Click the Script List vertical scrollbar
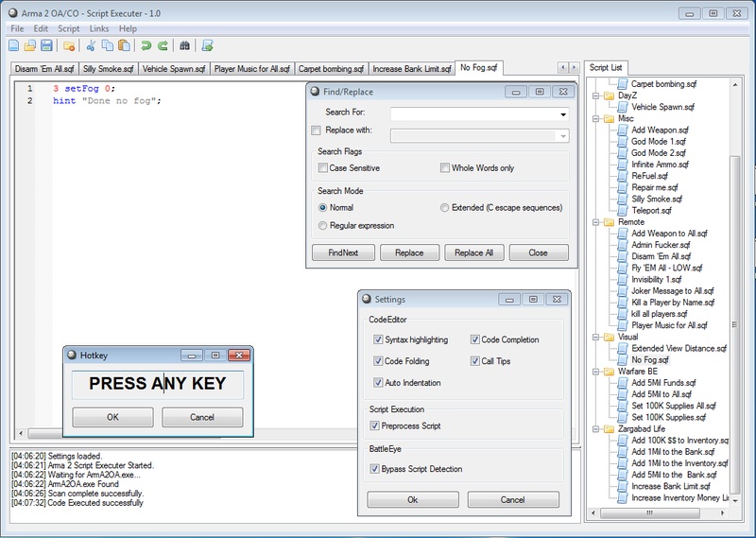 pos(735,284)
